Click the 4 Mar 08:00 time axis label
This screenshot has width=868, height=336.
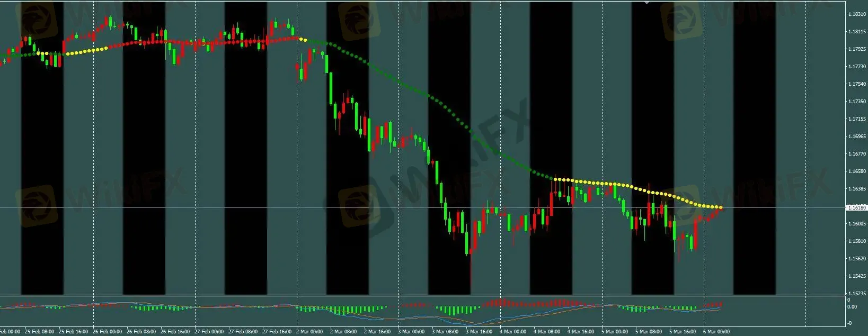(547, 332)
